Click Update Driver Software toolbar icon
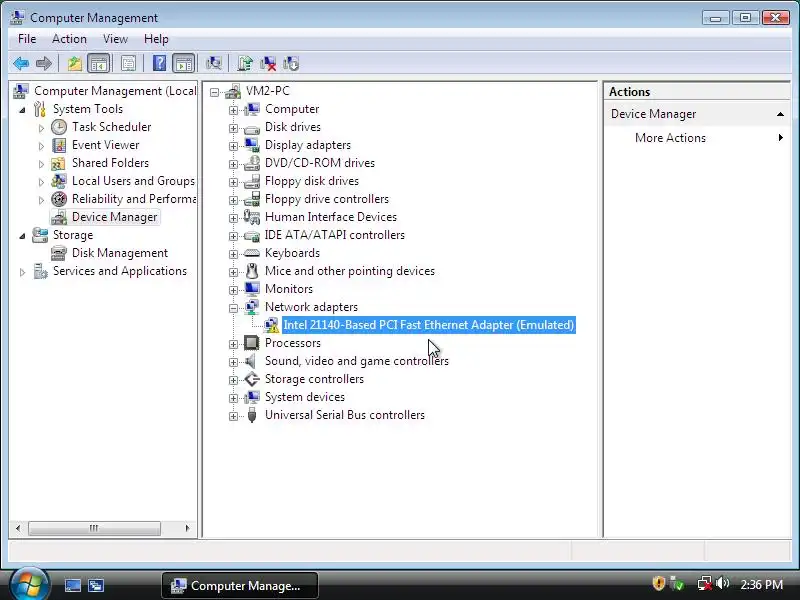This screenshot has height=600, width=800. tap(245, 63)
